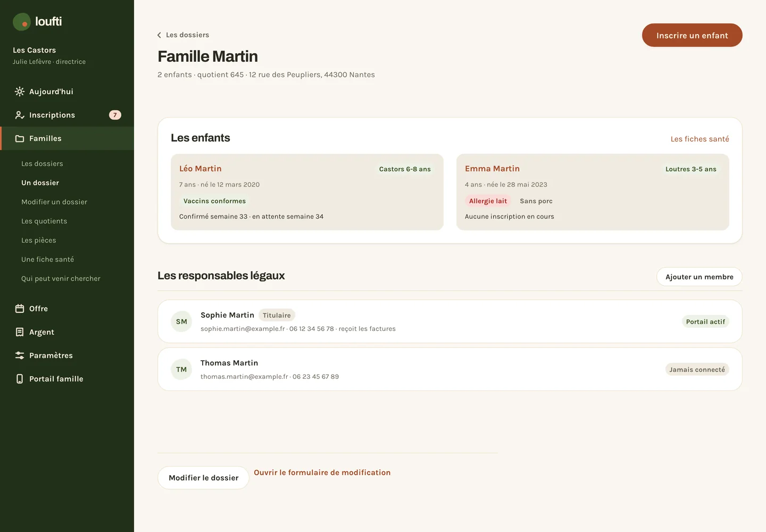
Task: Select the Sophie Martin name
Action: 227,315
